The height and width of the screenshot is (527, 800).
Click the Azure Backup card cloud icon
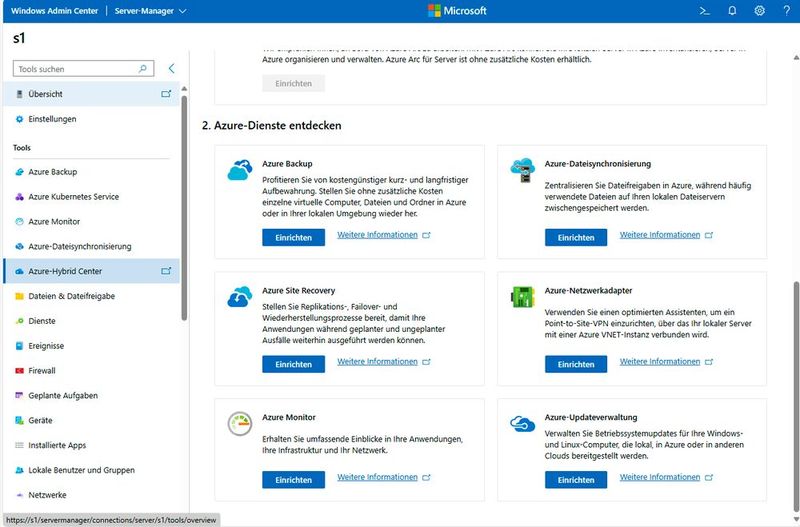pos(240,169)
